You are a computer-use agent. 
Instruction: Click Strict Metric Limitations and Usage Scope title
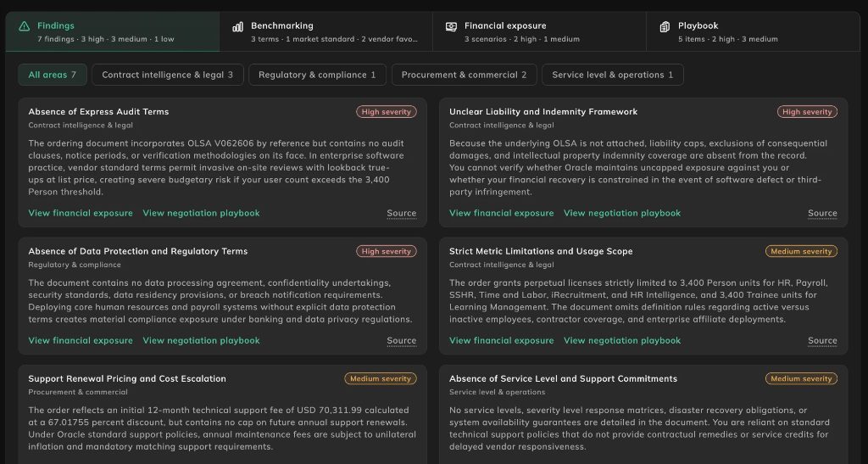pyautogui.click(x=541, y=251)
